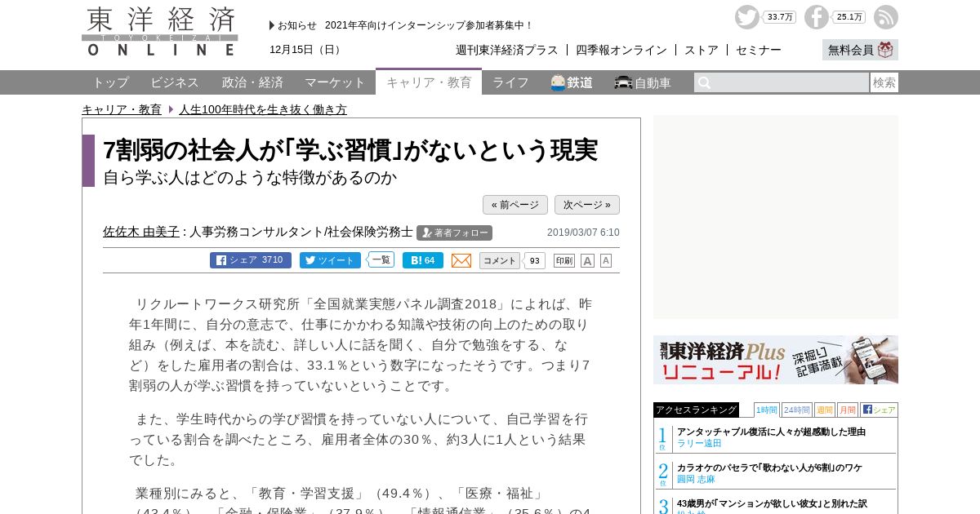Select the 24時間 ranking tab

797,410
